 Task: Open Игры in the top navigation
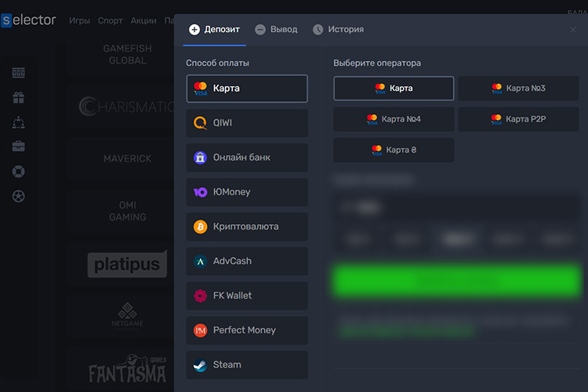coord(79,20)
